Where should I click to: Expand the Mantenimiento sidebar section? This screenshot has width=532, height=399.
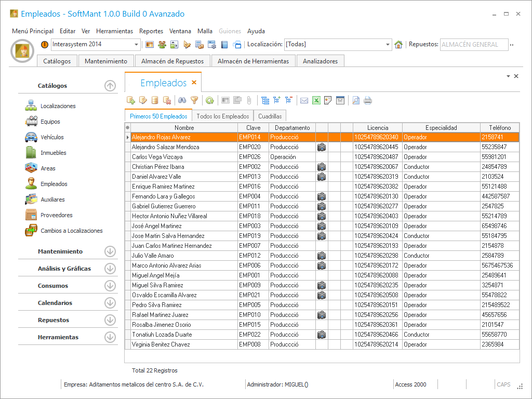pos(110,251)
